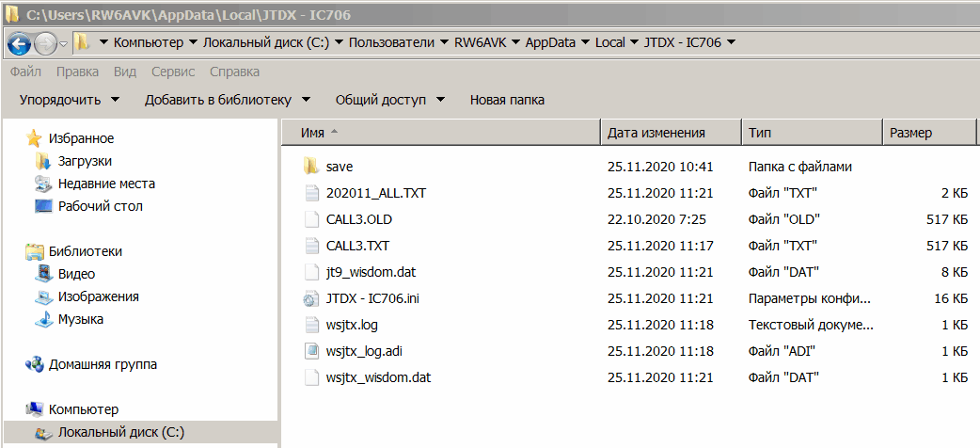The image size is (980, 448).
Task: Select Локальный диск (C:) in navigation tree
Action: pyautogui.click(x=120, y=433)
